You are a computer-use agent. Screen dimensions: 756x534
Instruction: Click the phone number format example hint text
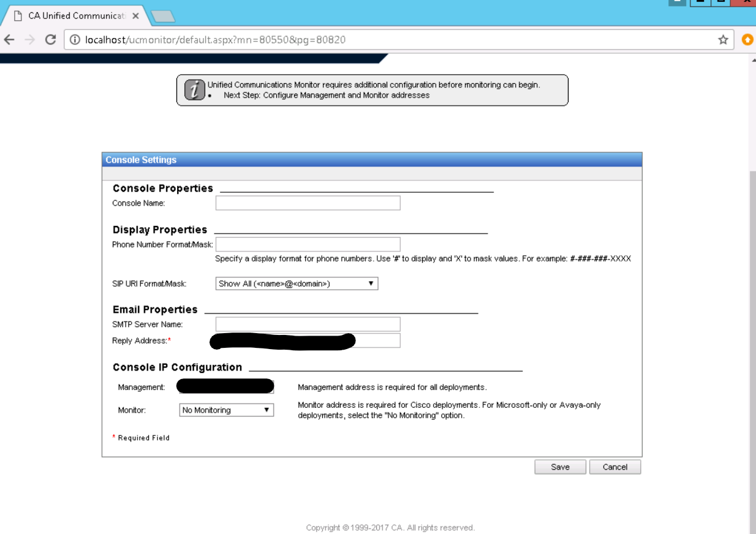coord(423,259)
